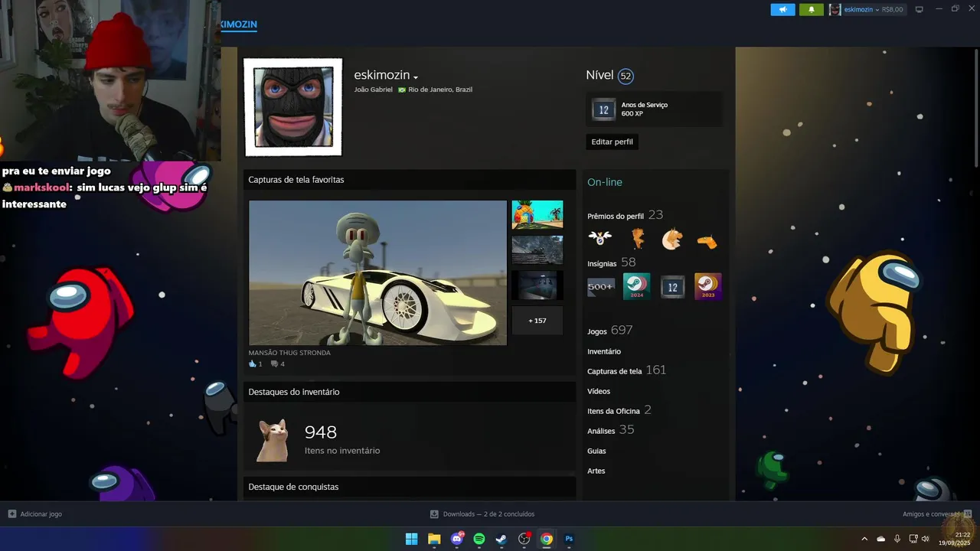Open the cat inventory item image
This screenshot has height=551, width=980.
(x=272, y=440)
